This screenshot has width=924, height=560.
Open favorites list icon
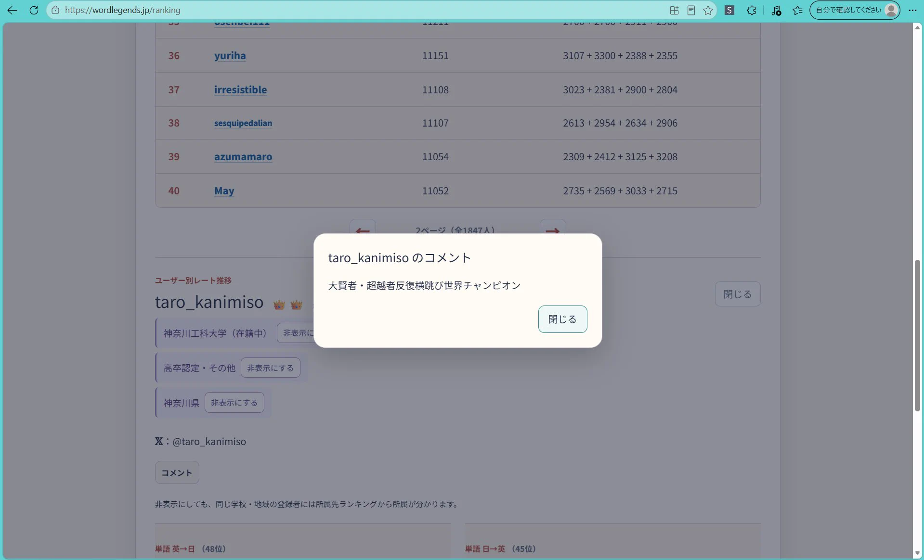[798, 10]
